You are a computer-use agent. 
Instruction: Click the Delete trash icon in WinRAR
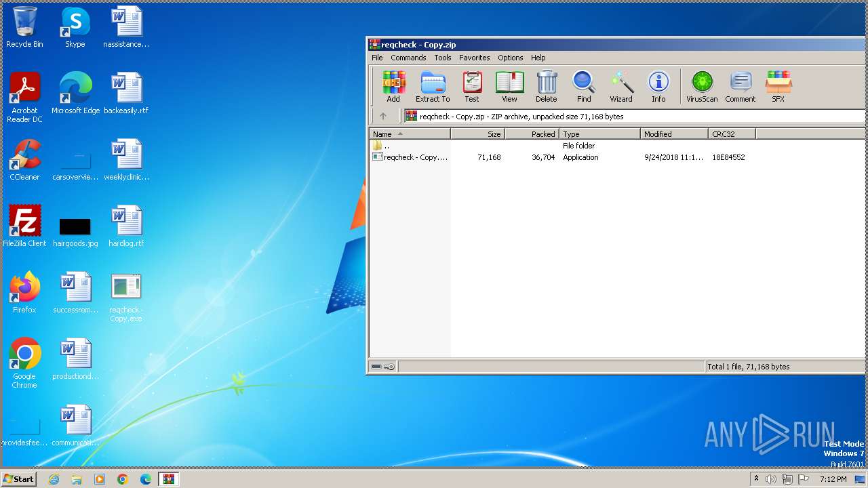point(547,87)
